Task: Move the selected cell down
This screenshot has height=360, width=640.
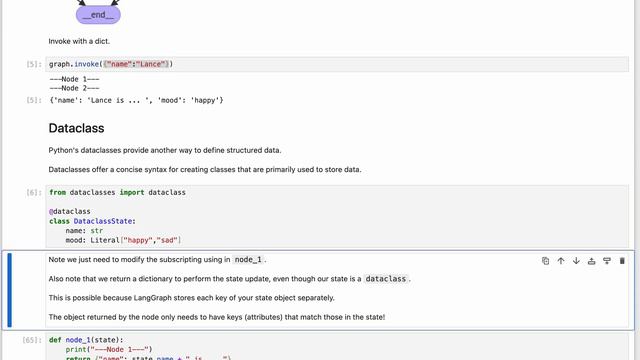Action: (x=576, y=261)
